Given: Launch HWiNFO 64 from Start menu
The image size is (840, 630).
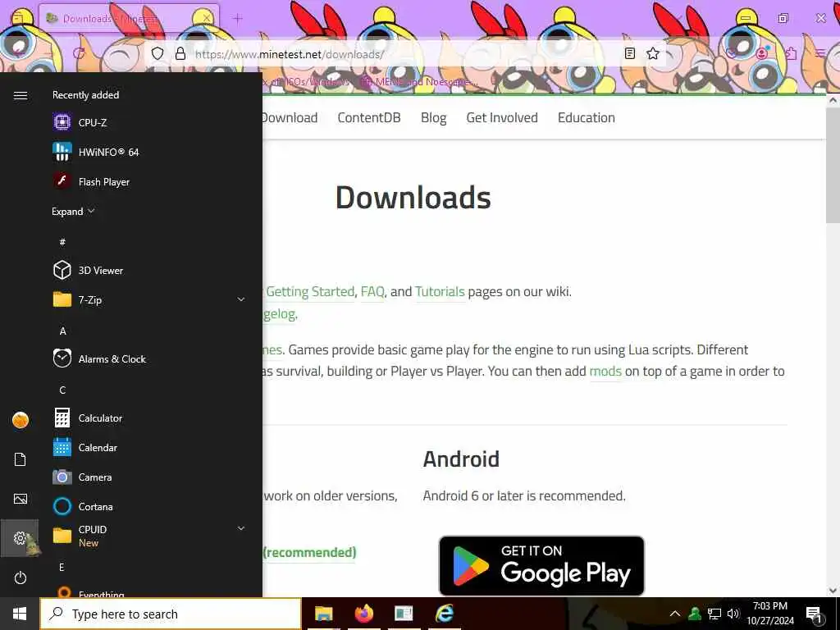Looking at the screenshot, I should click(x=150, y=152).
